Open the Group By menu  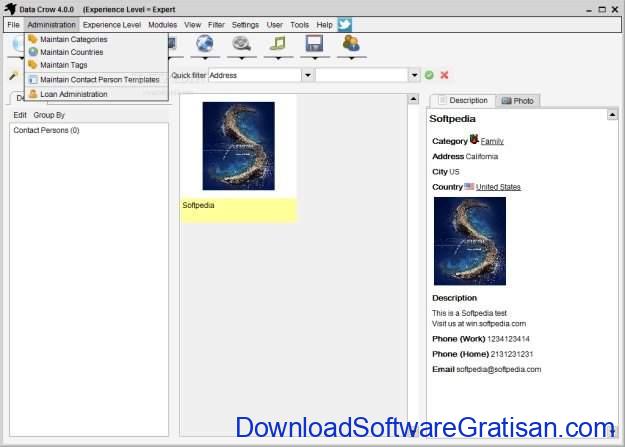point(49,115)
